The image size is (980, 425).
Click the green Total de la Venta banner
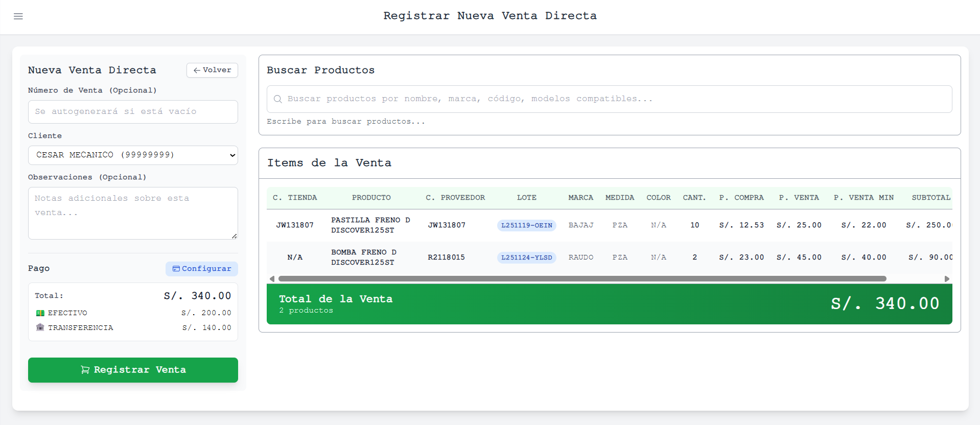tap(609, 304)
